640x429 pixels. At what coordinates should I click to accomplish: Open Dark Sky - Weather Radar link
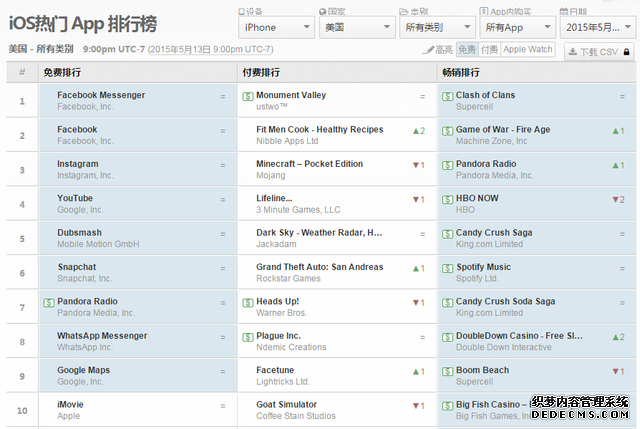[319, 232]
